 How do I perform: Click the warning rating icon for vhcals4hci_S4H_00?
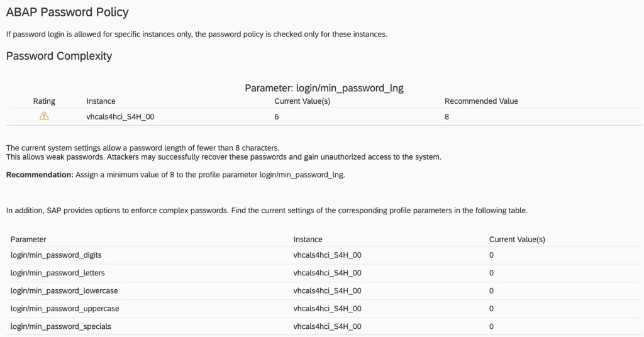point(44,116)
